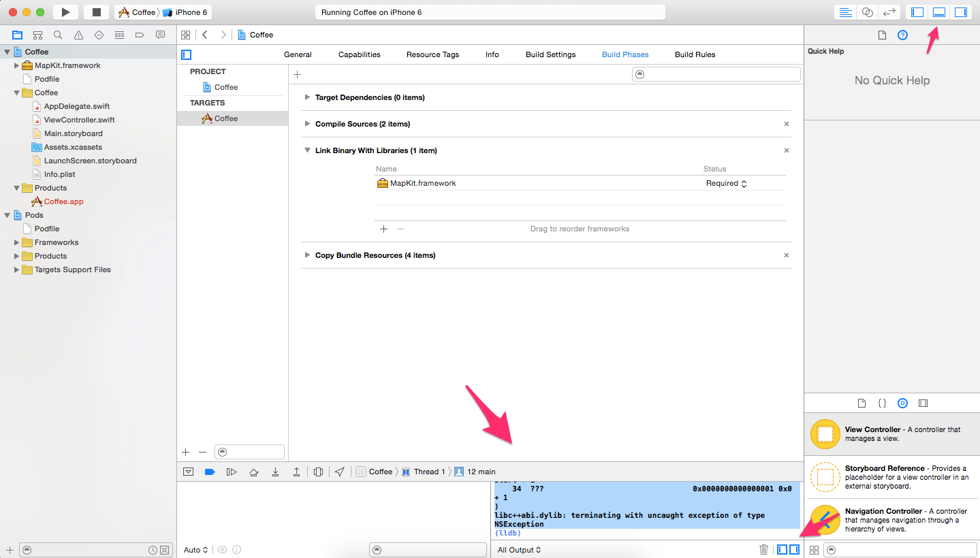Clear the console with trash icon

[x=763, y=550]
